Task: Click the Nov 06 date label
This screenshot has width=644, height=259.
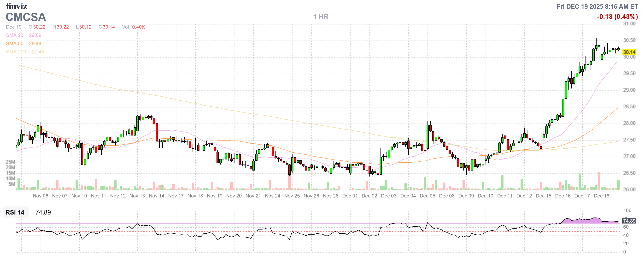Action: coord(40,196)
